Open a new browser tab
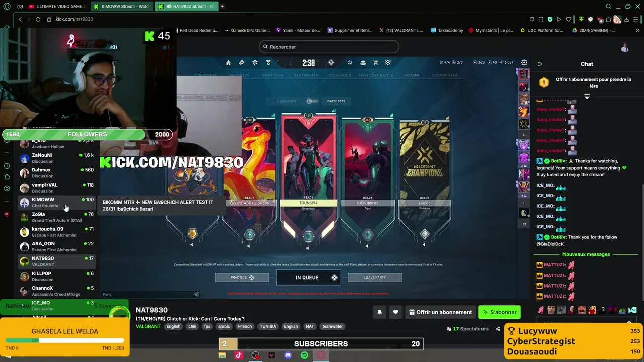Image resolution: width=644 pixels, height=362 pixels. pos(223,6)
